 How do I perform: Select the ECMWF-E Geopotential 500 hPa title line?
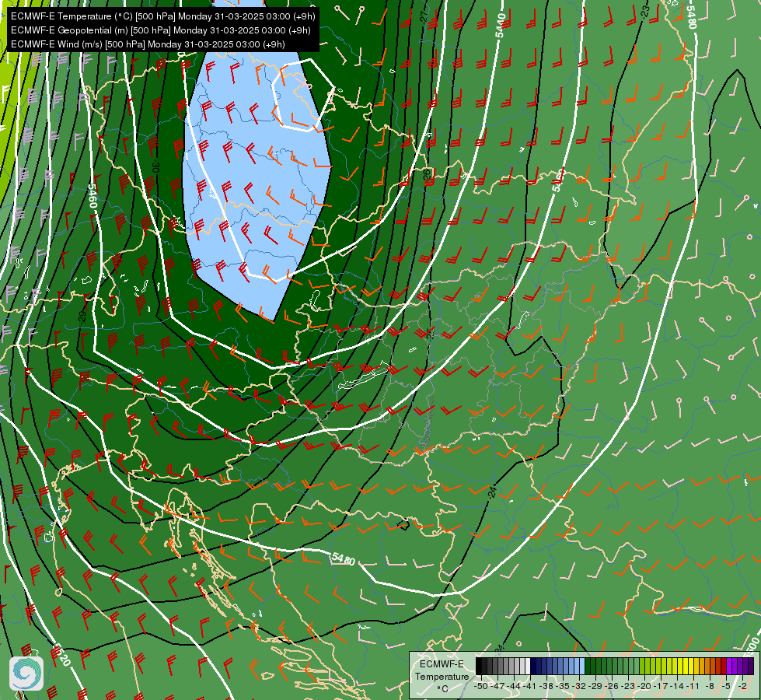coord(161,30)
